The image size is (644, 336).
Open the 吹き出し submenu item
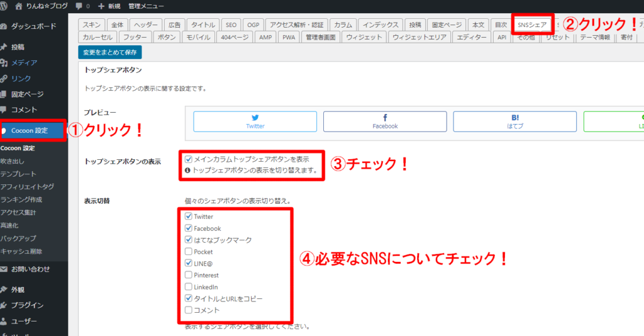tap(13, 161)
